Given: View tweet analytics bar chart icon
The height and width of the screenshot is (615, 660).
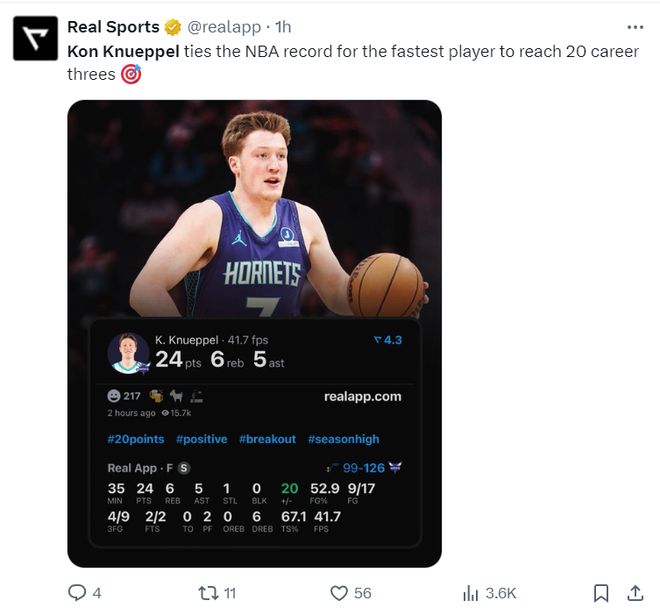Looking at the screenshot, I should [471, 593].
